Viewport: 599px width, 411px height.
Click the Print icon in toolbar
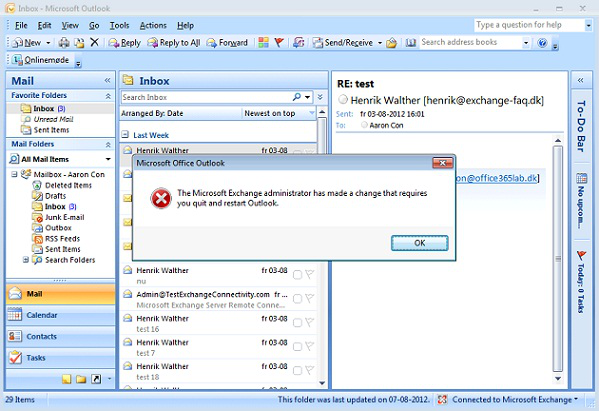[x=64, y=43]
